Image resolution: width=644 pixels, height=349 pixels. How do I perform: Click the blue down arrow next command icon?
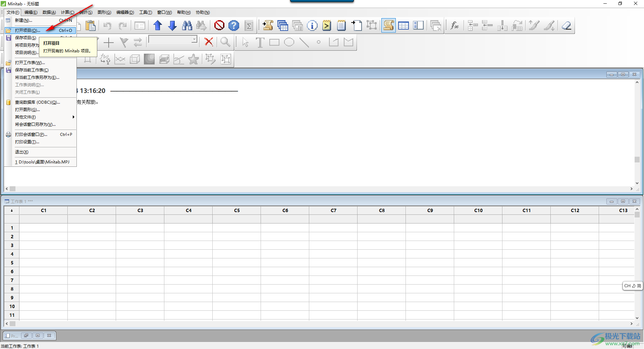click(x=172, y=26)
